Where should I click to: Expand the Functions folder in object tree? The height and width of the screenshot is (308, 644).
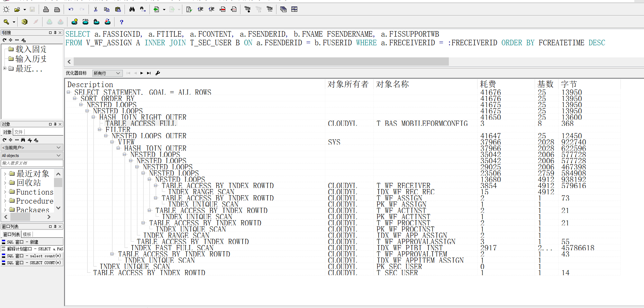[x=5, y=192]
